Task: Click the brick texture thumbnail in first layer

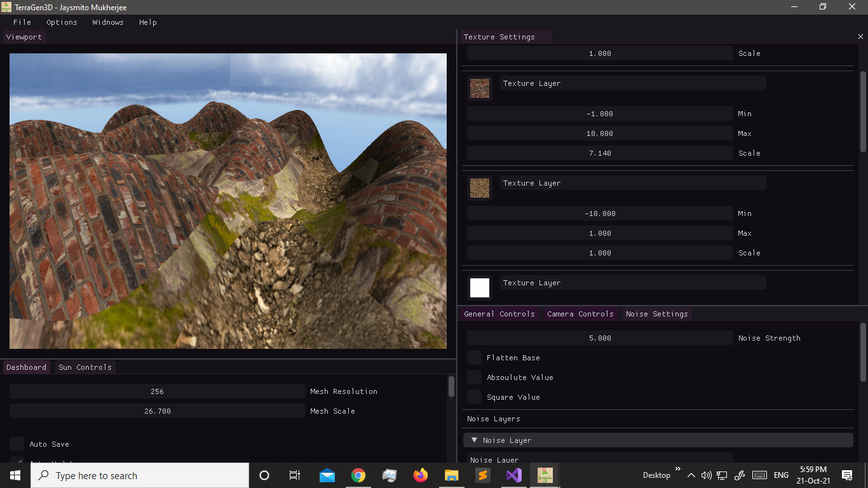Action: (480, 88)
